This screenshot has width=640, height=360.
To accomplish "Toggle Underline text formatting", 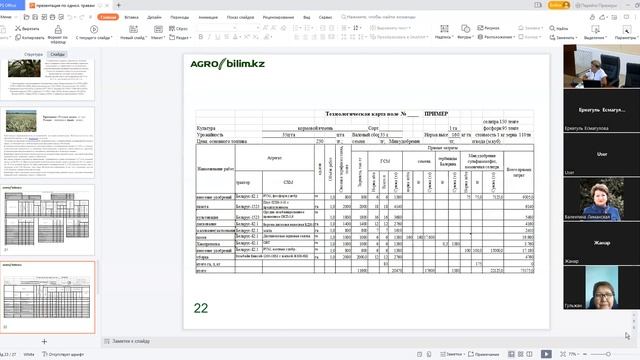I will pos(218,37).
